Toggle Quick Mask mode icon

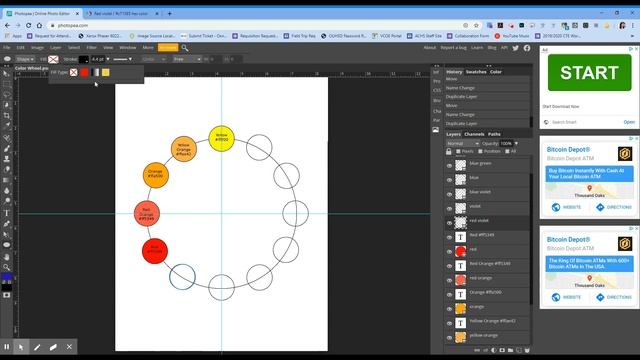pyautogui.click(x=6, y=295)
